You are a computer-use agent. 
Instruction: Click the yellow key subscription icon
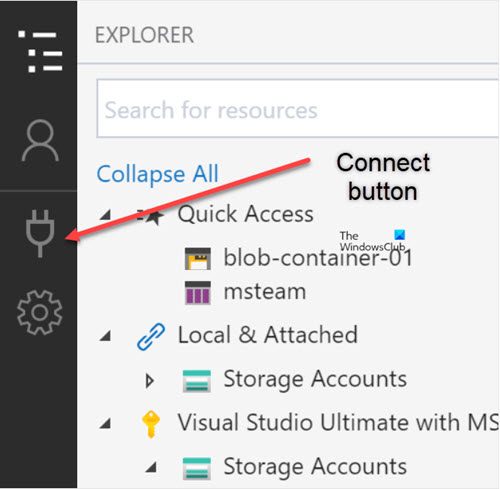151,424
